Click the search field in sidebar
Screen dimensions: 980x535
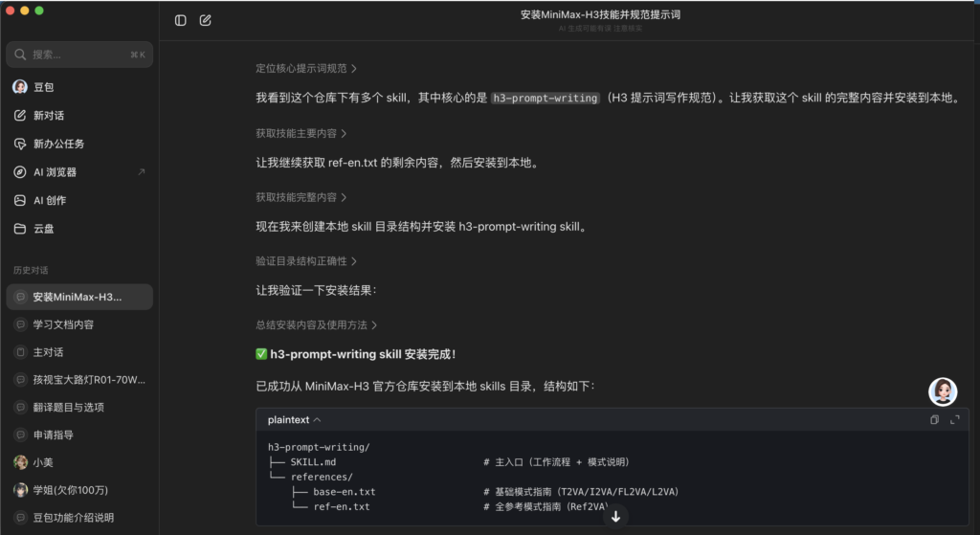click(79, 55)
